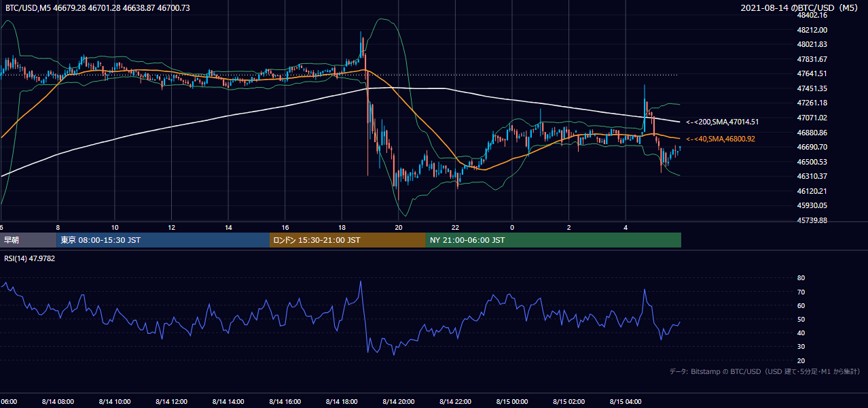Click price axis label 48402.16

tap(812, 15)
